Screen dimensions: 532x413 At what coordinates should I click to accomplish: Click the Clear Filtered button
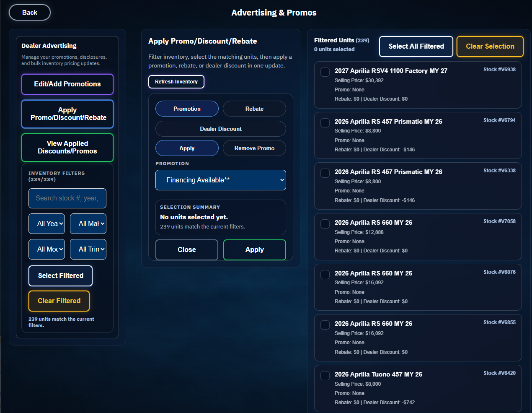point(59,301)
